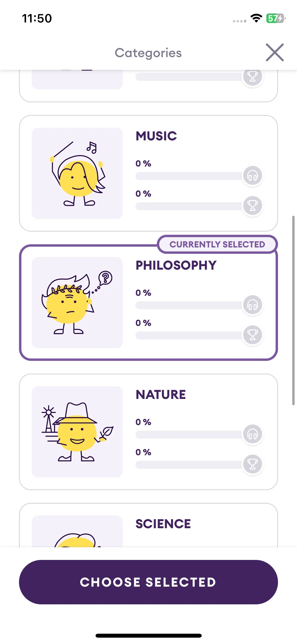Click the vertical scrollbar on the right edge
The image size is (297, 644).
[x=293, y=311]
